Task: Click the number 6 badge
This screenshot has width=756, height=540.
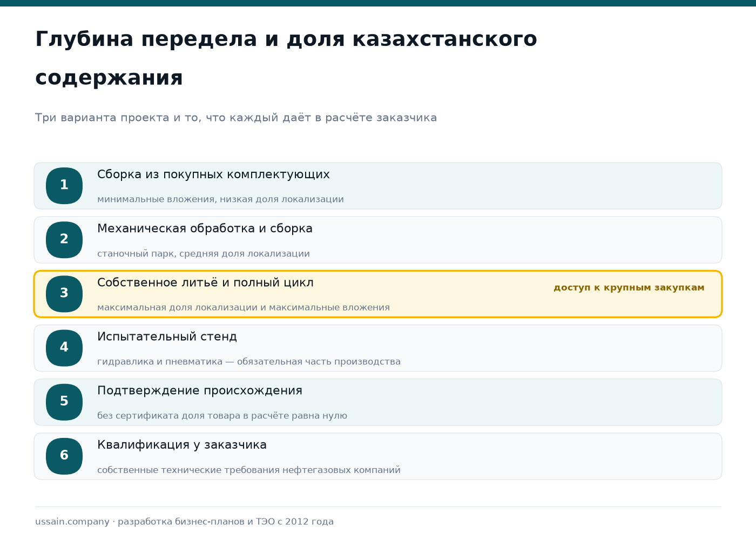Action: (x=64, y=456)
